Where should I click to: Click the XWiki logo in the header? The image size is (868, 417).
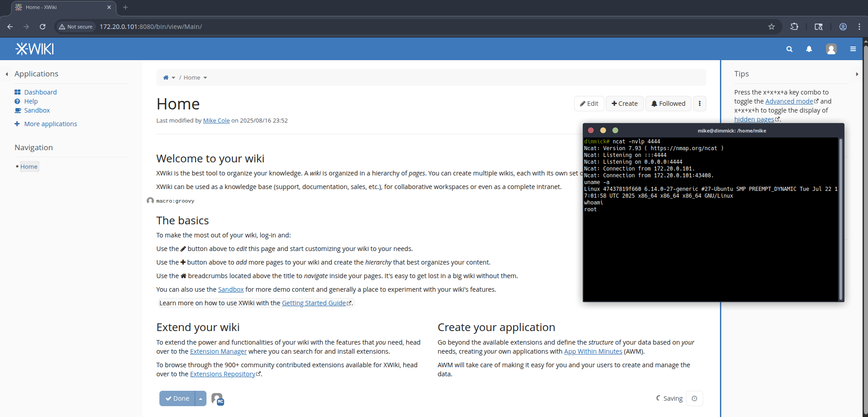pyautogui.click(x=34, y=49)
